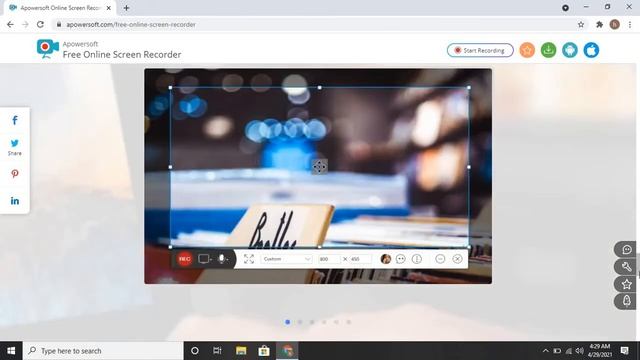Click the rocket back-to-top icon
Screen dimensions: 640x360
pyautogui.click(x=626, y=301)
